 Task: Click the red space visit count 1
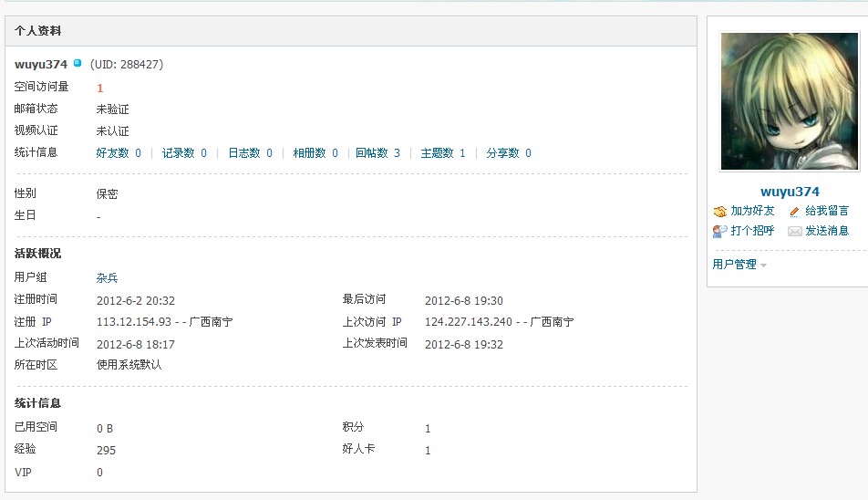click(x=99, y=88)
